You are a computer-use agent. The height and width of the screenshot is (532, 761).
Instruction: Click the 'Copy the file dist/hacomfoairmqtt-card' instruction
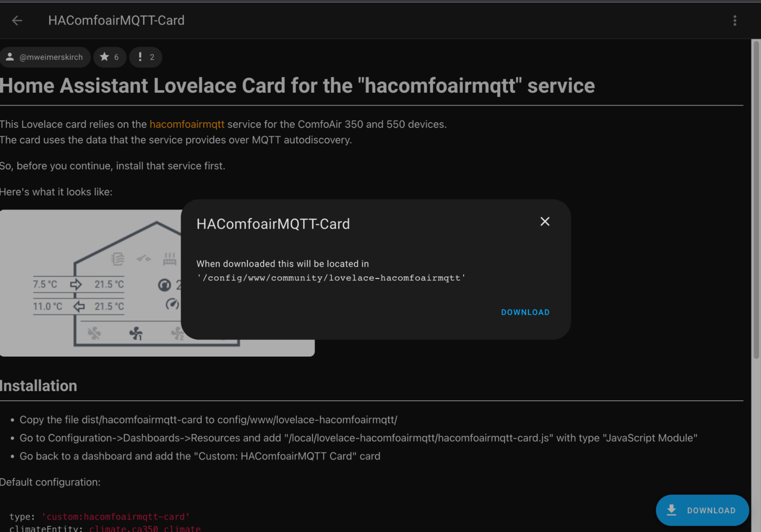click(208, 420)
